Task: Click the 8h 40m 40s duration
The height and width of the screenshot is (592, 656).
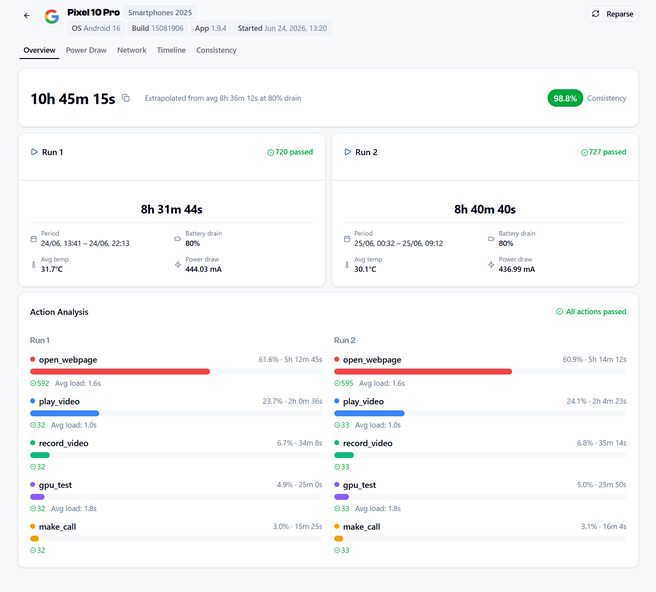Action: click(485, 209)
